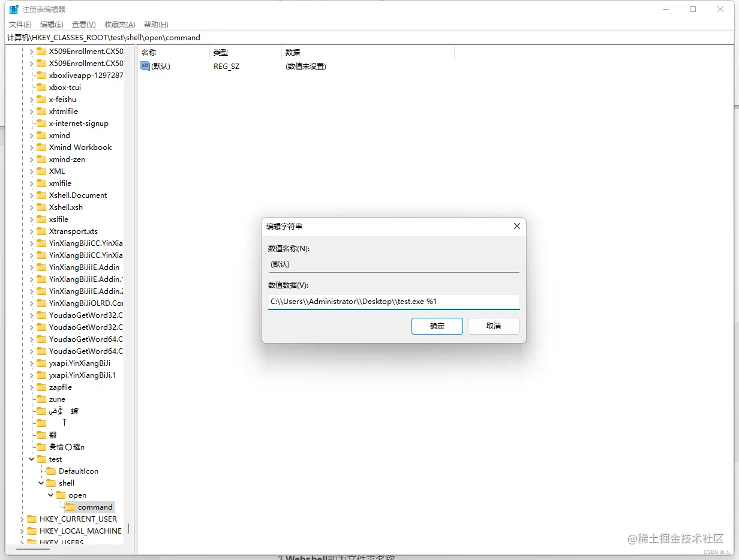The image size is (739, 560).
Task: Select the DefaultIcon folder icon
Action: coord(51,471)
